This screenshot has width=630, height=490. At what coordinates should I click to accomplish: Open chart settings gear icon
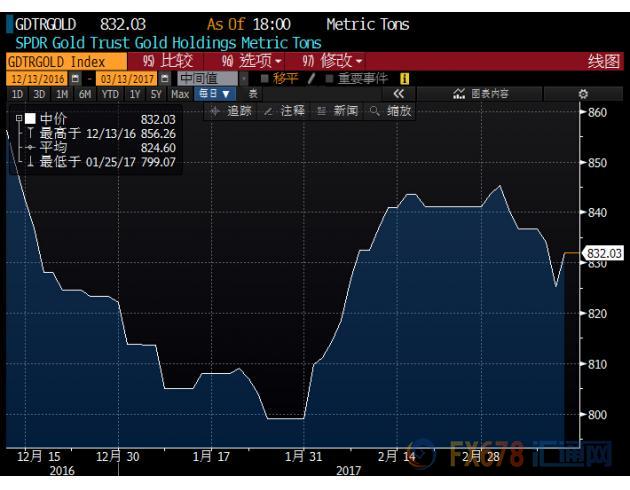click(583, 94)
